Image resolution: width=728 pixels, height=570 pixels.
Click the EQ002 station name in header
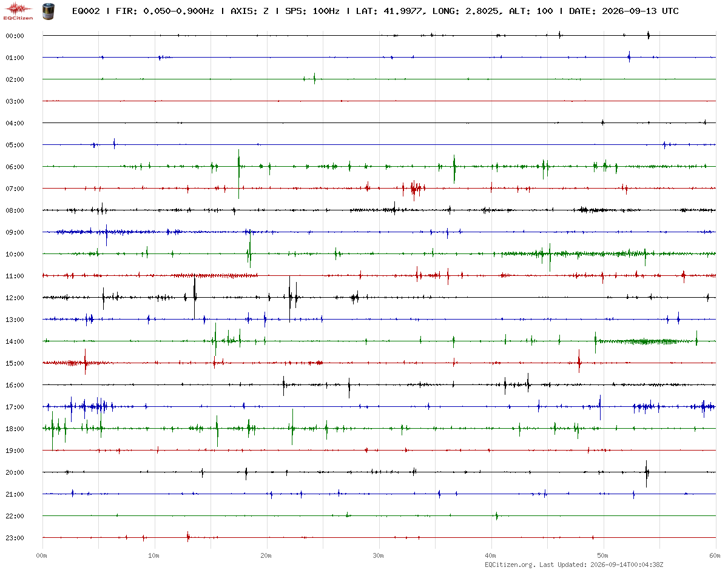[86, 11]
